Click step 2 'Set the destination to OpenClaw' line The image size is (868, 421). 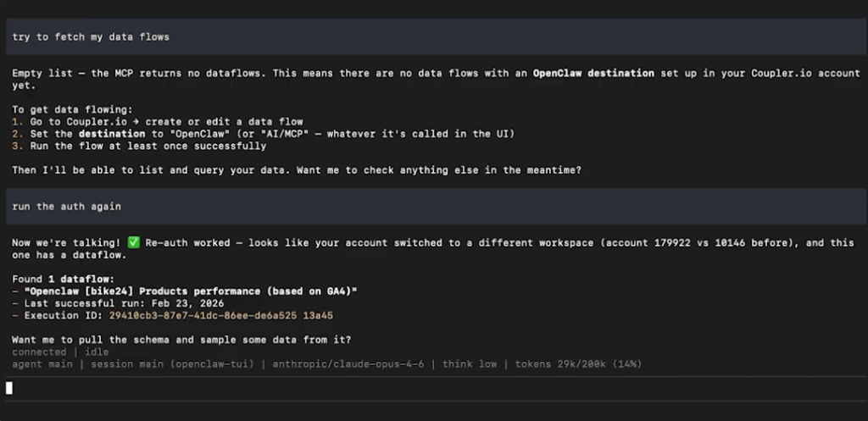[x=264, y=134]
